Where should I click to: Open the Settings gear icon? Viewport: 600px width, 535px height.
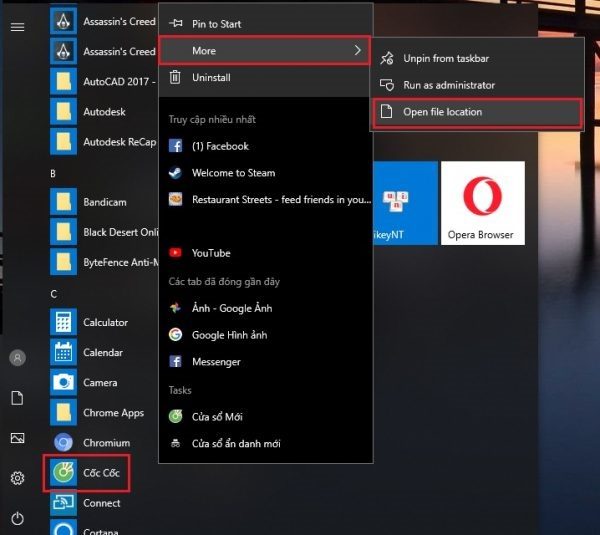[17, 478]
